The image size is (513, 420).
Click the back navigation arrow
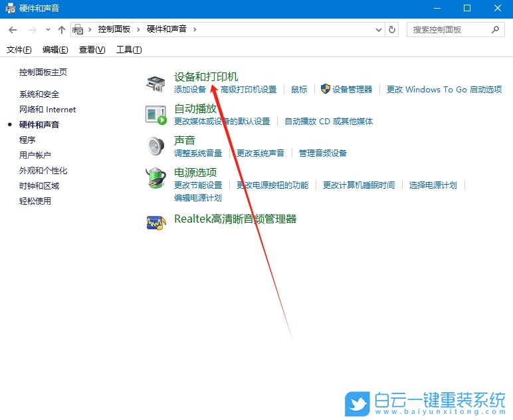pyautogui.click(x=13, y=30)
